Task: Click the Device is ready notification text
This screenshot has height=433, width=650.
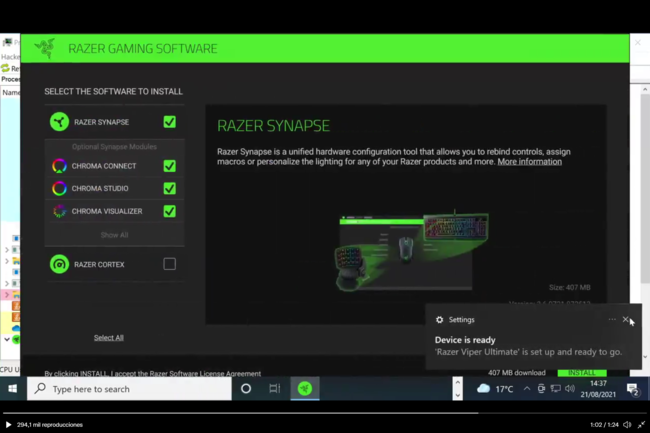Action: tap(465, 340)
